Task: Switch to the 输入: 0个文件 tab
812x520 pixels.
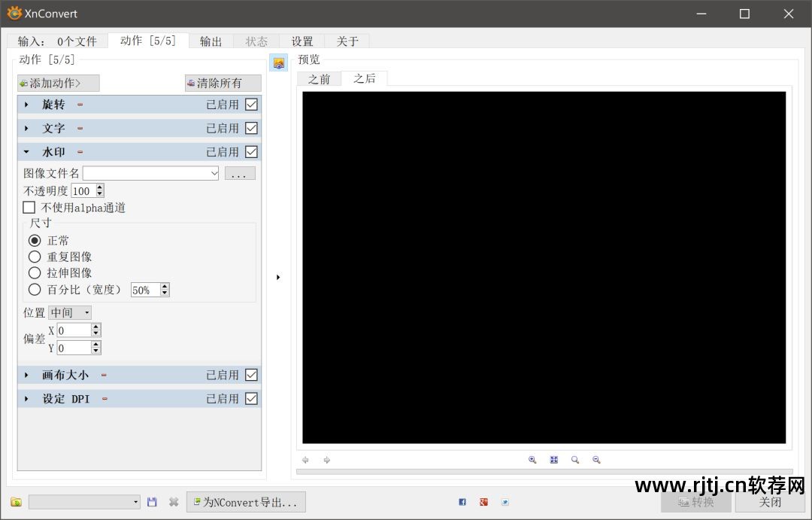Action: click(x=57, y=41)
